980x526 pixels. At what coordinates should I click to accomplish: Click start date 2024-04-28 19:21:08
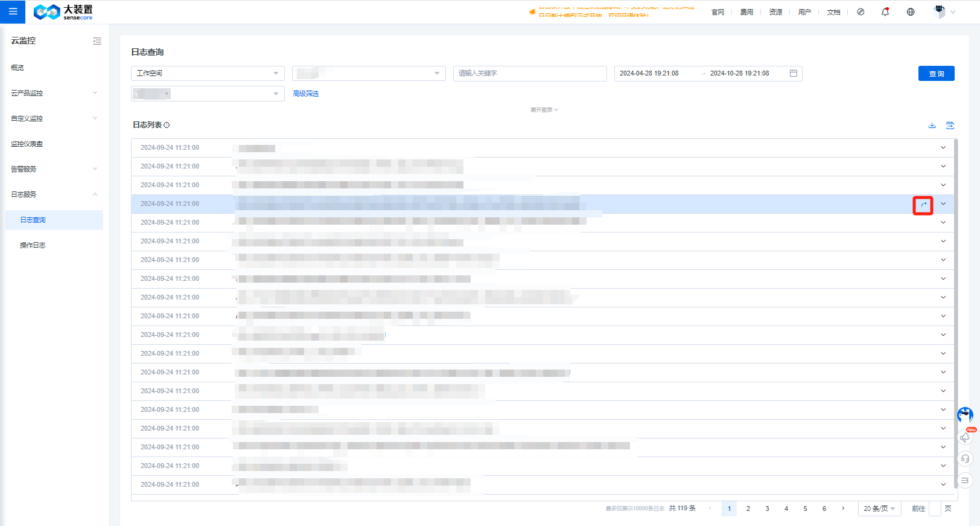[649, 73]
